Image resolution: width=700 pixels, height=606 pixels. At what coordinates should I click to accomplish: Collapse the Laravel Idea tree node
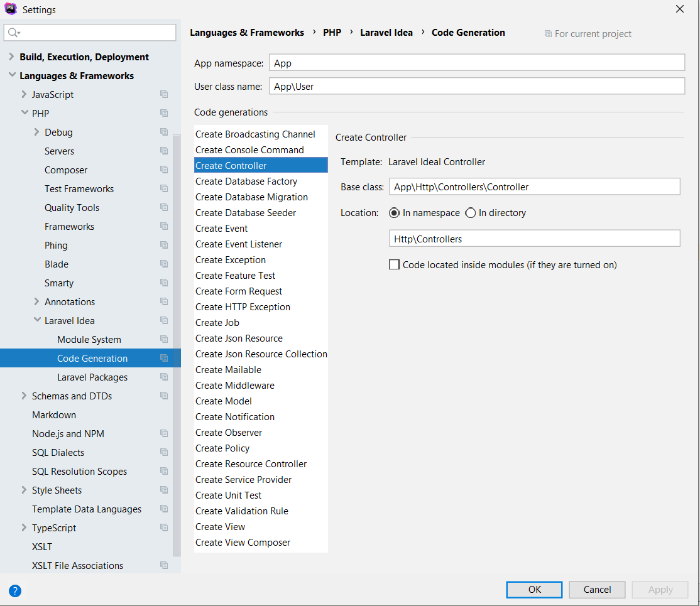(37, 320)
